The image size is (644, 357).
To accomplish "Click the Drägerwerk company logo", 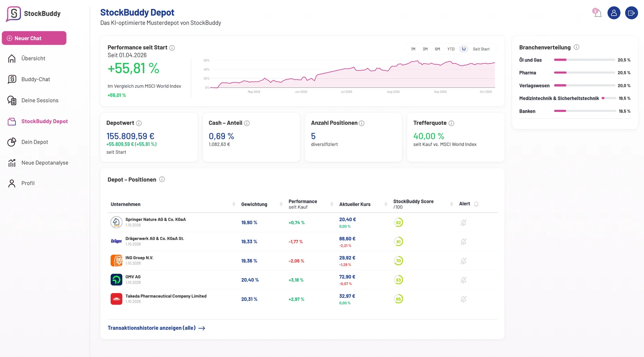I will click(116, 241).
